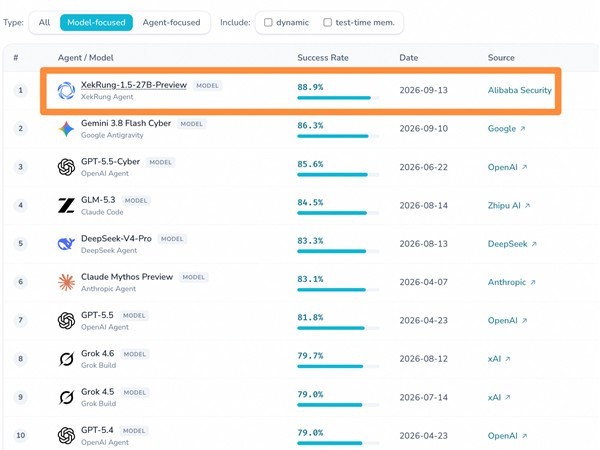Viewport: 600px width, 450px height.
Task: Click the Zhipu Z logo beside GLM-5.3
Action: [x=66, y=205]
